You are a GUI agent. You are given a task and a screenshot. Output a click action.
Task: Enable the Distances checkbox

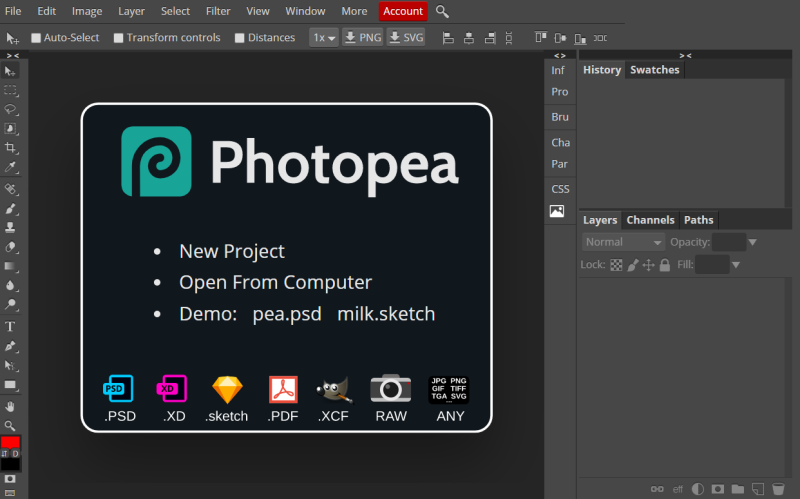click(239, 38)
